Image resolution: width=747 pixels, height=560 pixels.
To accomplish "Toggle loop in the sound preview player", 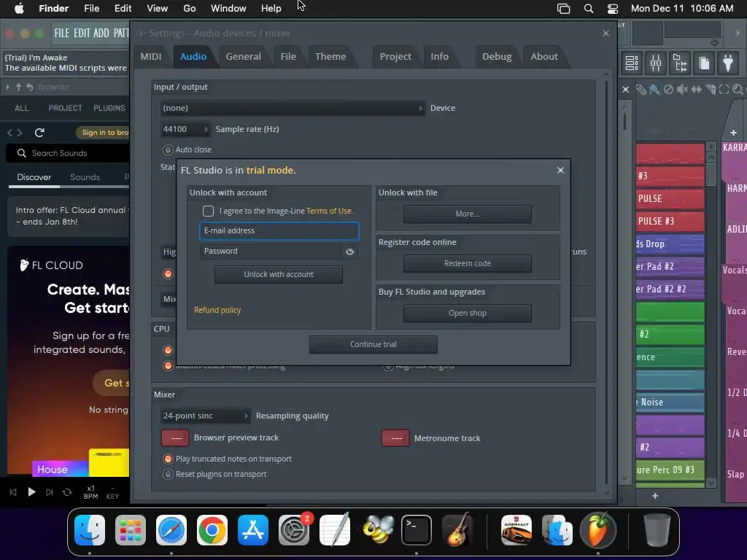I will (x=67, y=492).
